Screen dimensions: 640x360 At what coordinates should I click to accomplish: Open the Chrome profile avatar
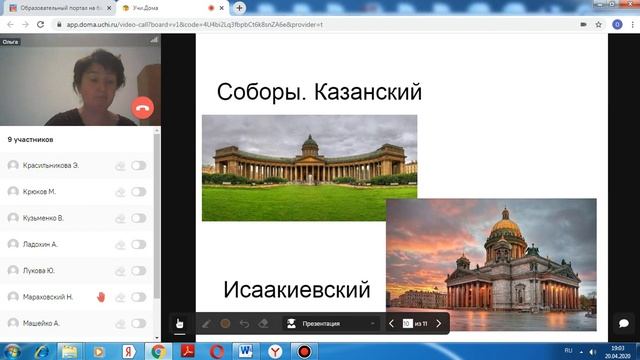pos(617,24)
